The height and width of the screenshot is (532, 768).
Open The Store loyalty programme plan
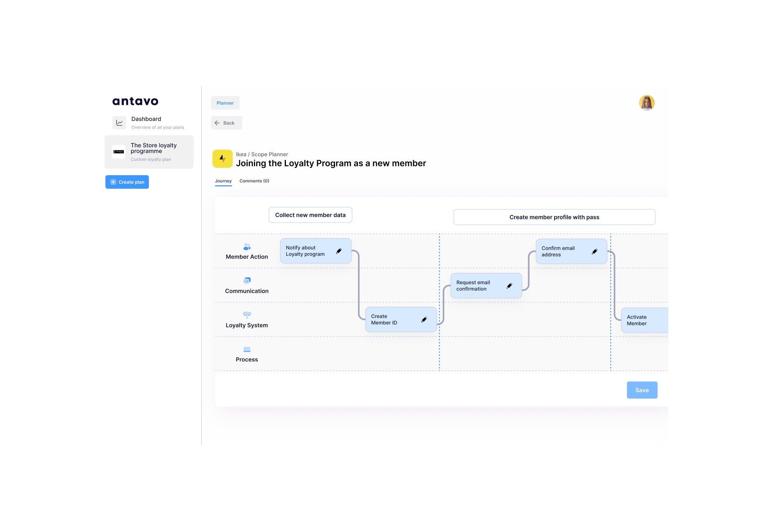click(x=149, y=152)
